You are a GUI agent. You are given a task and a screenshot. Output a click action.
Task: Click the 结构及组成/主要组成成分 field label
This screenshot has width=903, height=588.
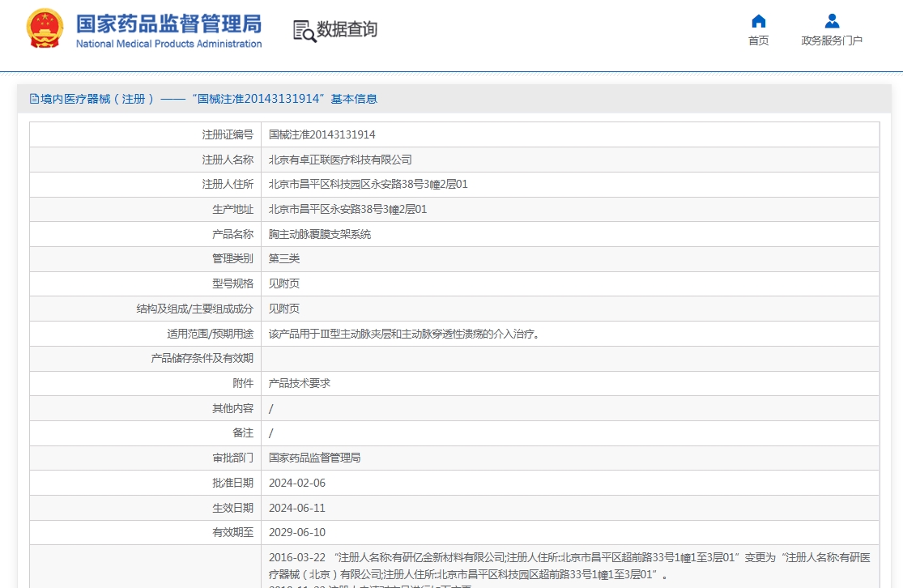tap(194, 309)
